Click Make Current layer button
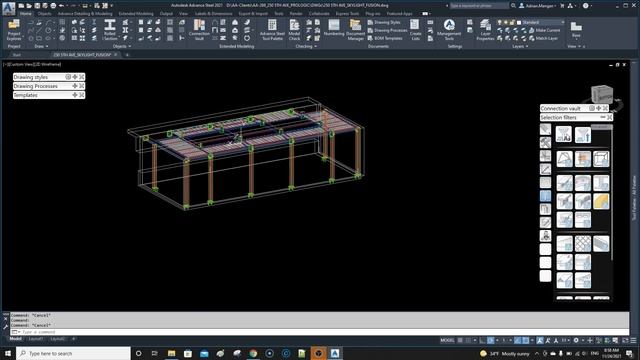This screenshot has width=640, height=360. (x=544, y=30)
